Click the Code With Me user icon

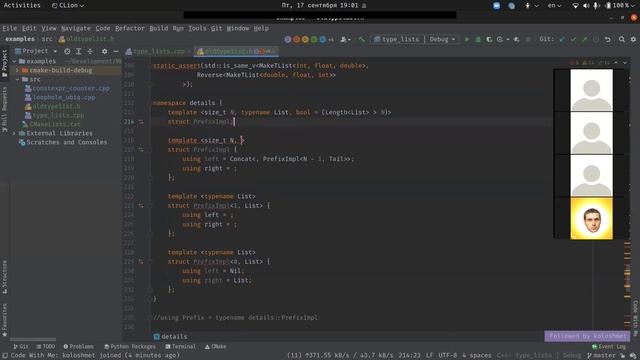pyautogui.click(x=345, y=40)
